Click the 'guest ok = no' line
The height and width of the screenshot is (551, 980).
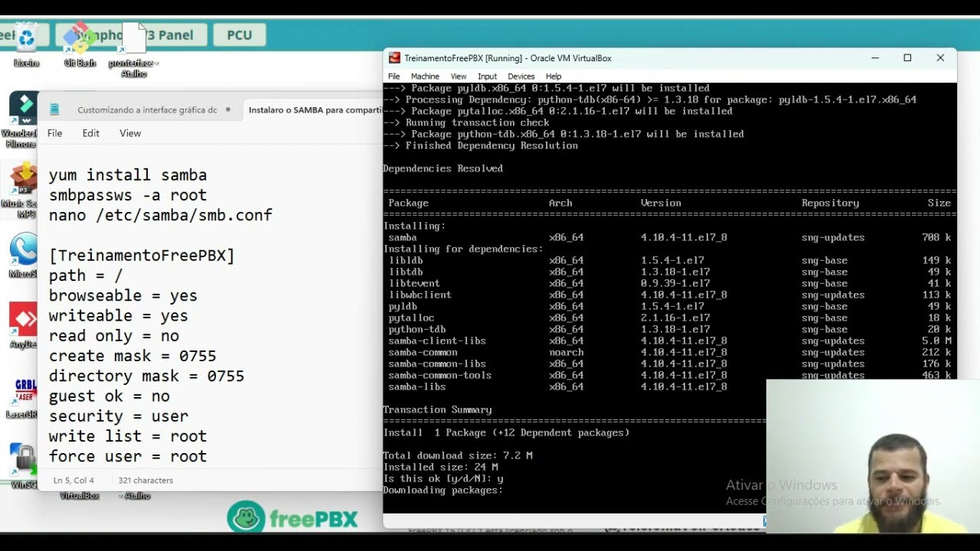[109, 396]
